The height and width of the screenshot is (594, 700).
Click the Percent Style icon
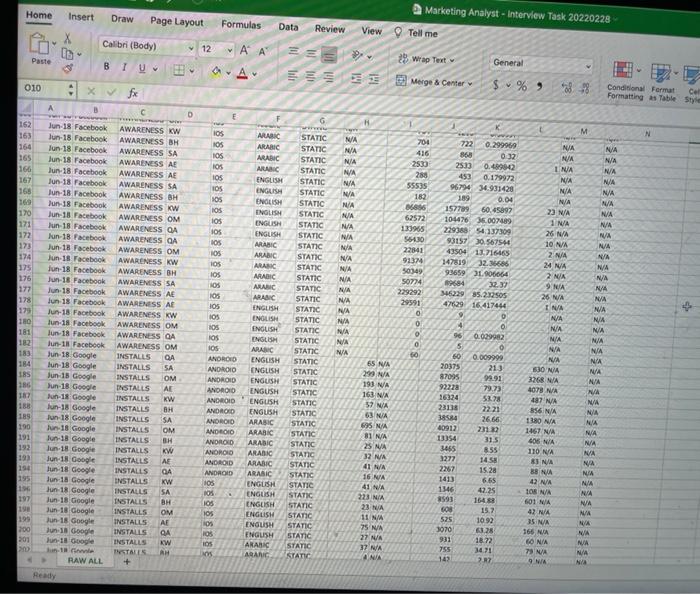coord(521,86)
